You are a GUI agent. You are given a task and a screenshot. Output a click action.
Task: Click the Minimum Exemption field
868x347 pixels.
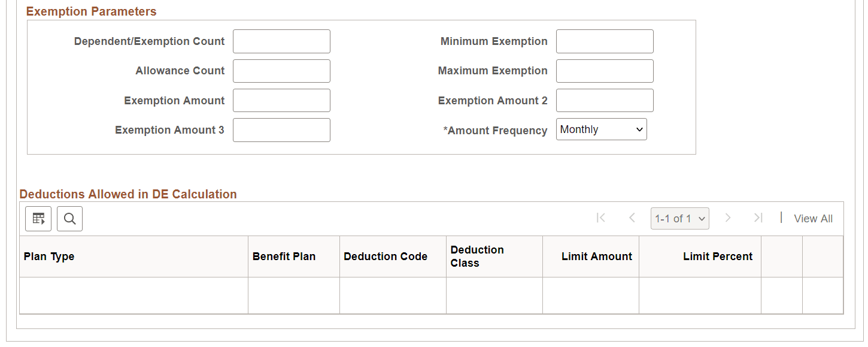pyautogui.click(x=604, y=41)
